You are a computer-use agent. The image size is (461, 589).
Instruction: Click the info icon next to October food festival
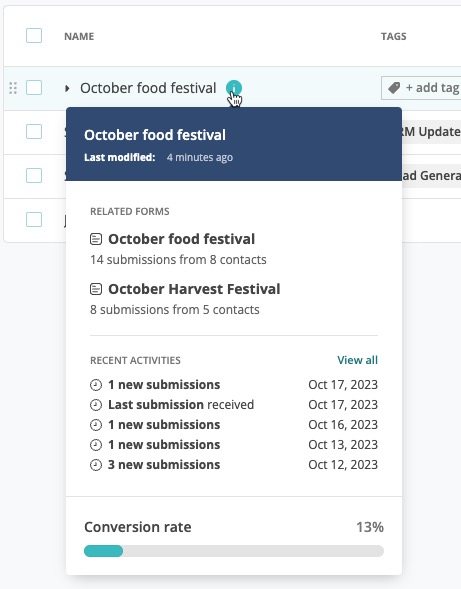click(234, 88)
